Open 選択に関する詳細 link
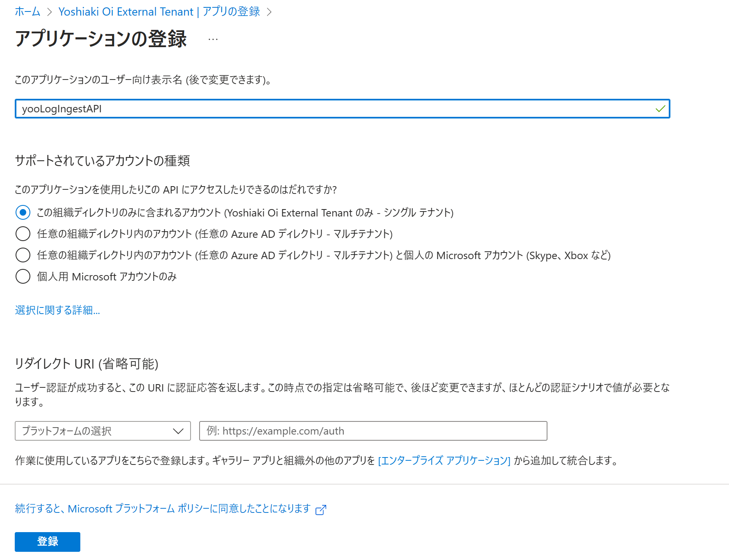This screenshot has height=560, width=729. pos(57,310)
